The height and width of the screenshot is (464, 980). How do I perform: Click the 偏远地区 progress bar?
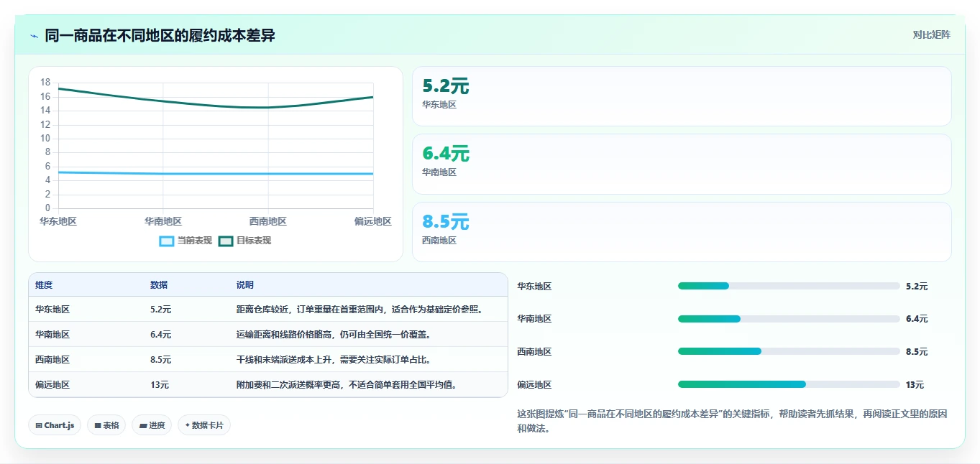click(x=789, y=384)
